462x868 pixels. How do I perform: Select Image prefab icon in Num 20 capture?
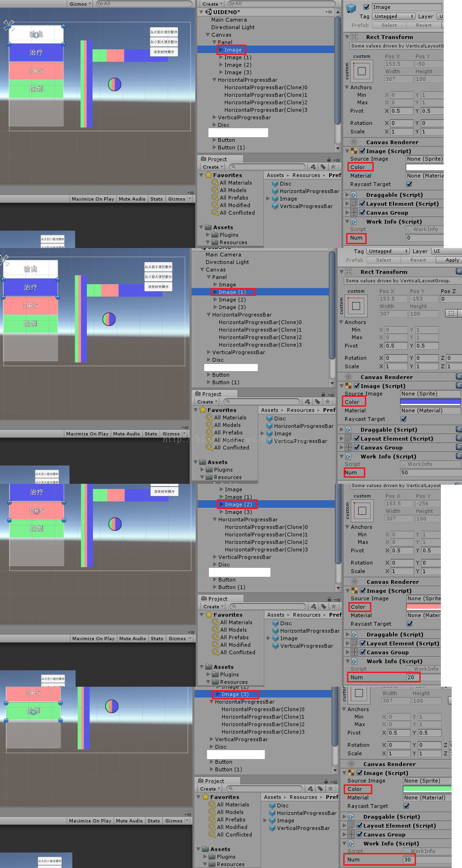[x=276, y=638]
